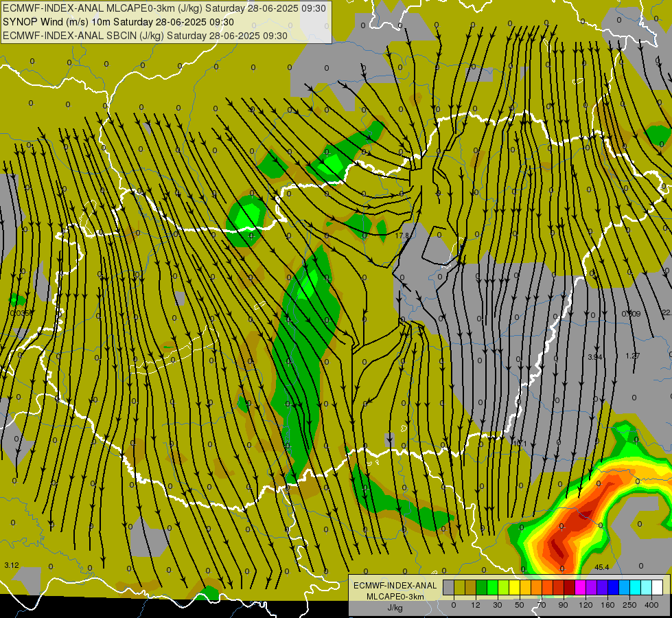Click the purple legend swatch after 120
Screen dimensions: 672x618
coord(592,588)
